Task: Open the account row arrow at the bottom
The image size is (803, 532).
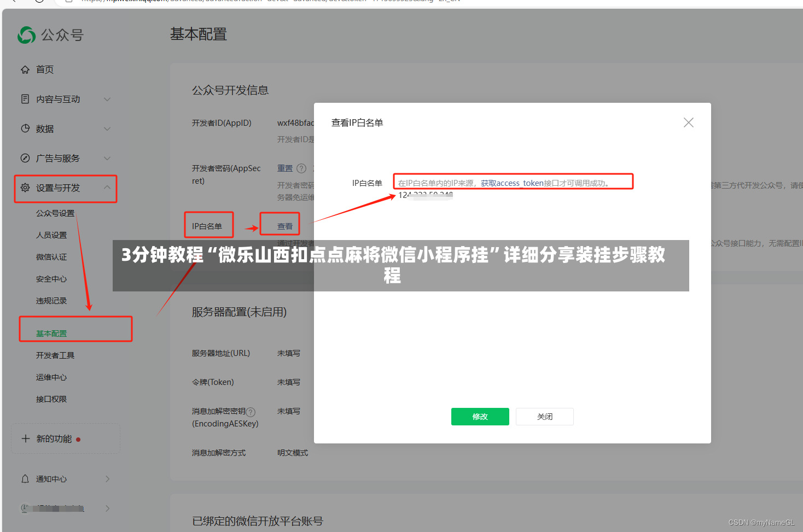Action: [107, 508]
